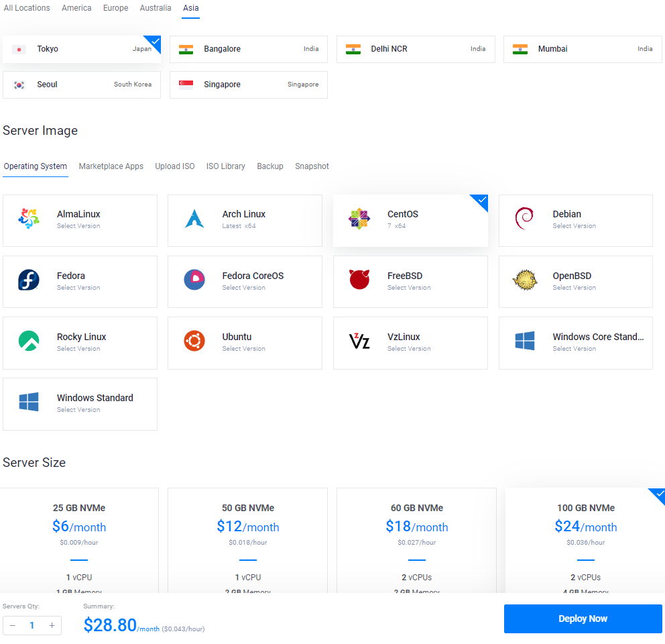The image size is (665, 644).
Task: Click the FreeBSD daemon logo
Action: [359, 279]
